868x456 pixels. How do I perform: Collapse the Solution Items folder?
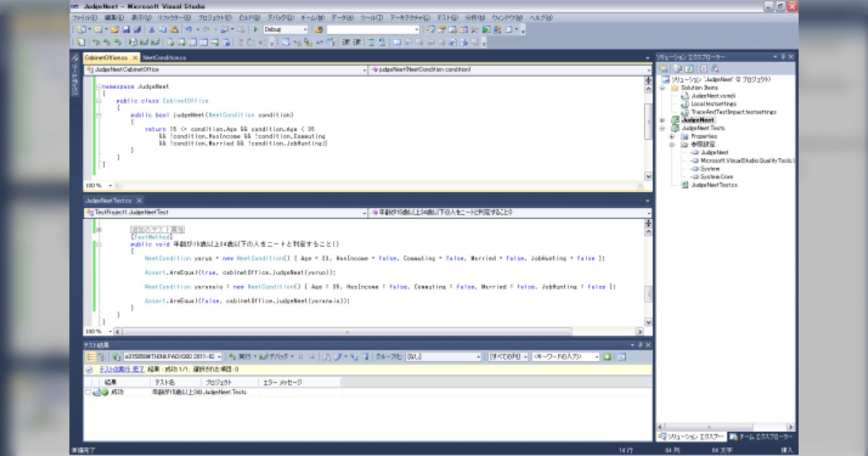(663, 88)
